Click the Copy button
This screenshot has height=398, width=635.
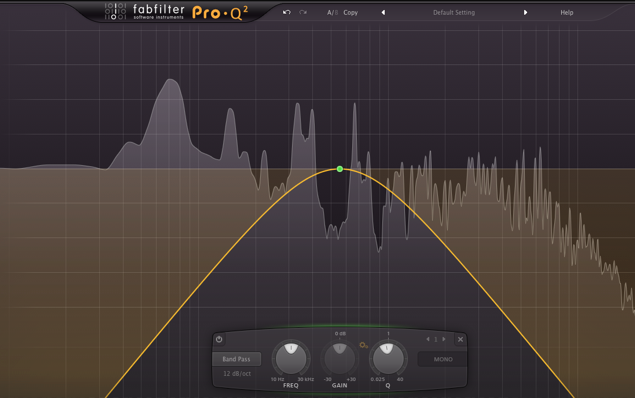click(x=351, y=13)
